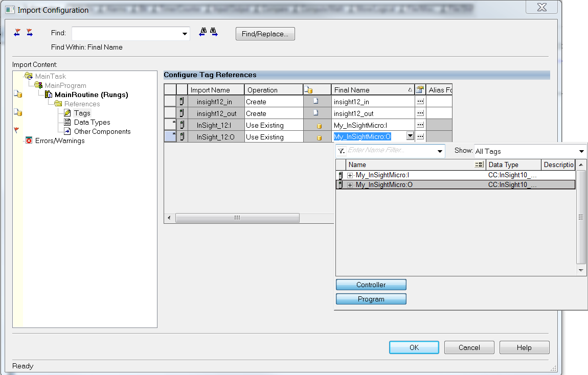Expand the My_InSightMicro:I tag node
588x375 pixels.
click(x=350, y=175)
